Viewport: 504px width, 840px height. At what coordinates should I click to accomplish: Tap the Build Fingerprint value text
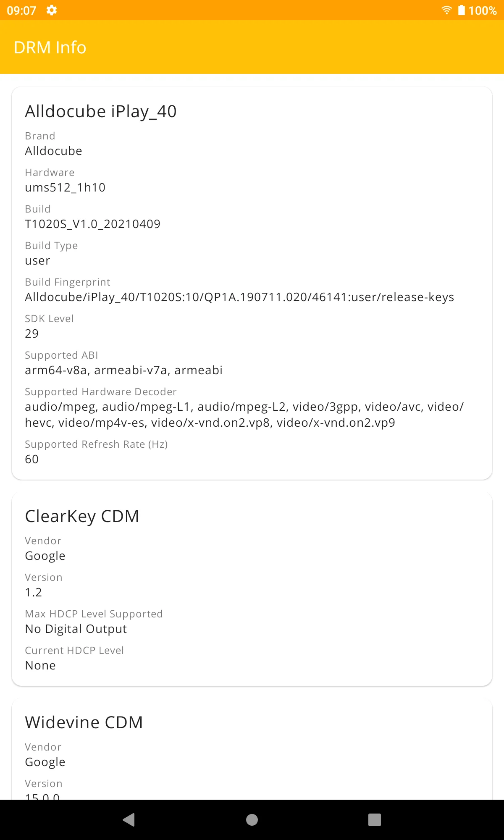point(239,297)
